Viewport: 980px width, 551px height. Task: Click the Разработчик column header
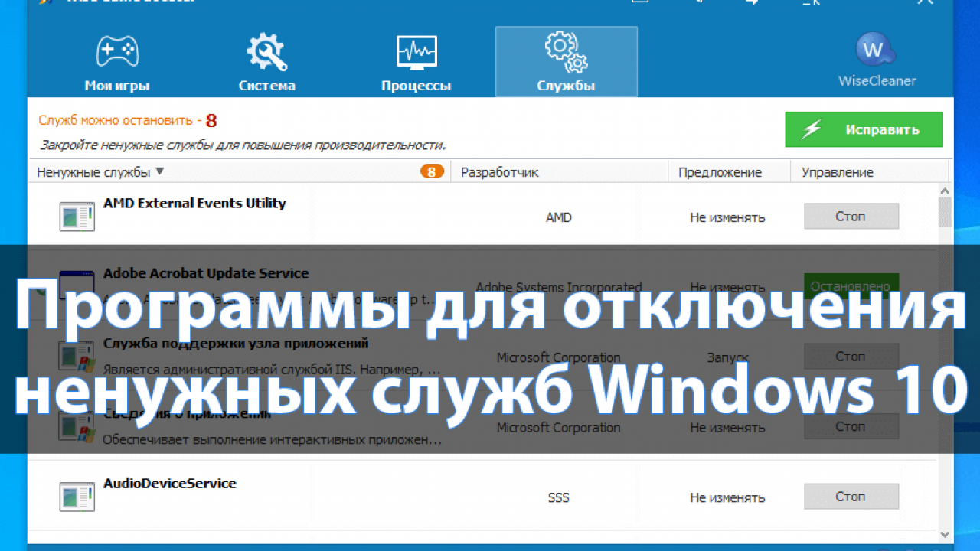click(500, 172)
